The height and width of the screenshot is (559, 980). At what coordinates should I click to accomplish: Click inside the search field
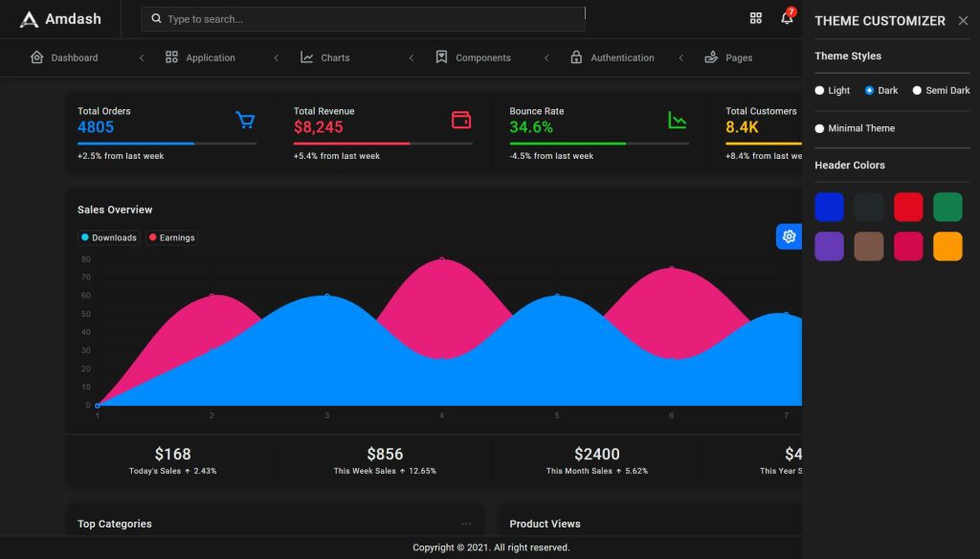click(x=364, y=18)
